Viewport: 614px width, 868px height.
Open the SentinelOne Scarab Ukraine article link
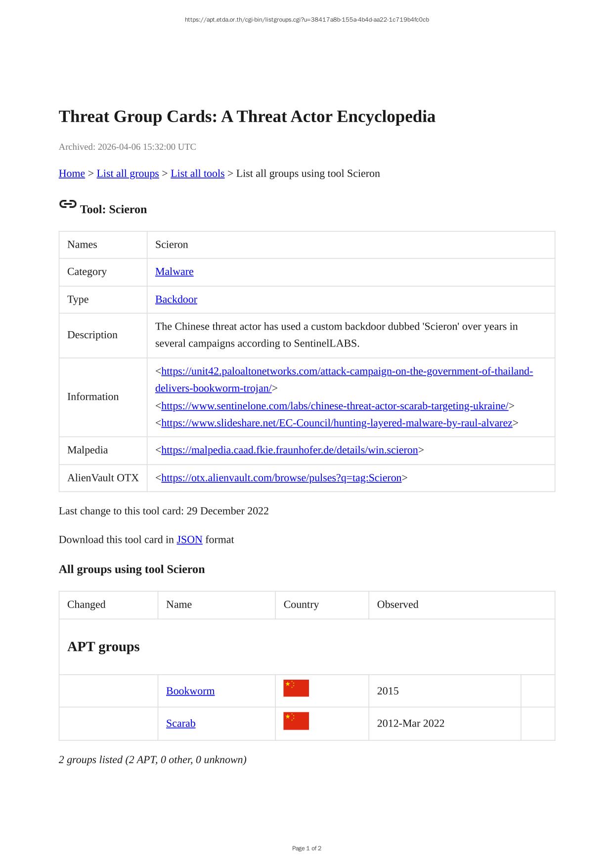(x=335, y=406)
